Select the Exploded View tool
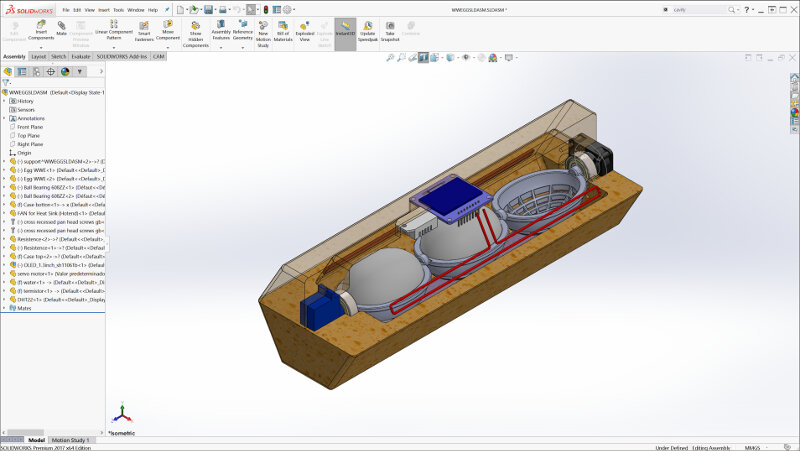 pos(305,32)
